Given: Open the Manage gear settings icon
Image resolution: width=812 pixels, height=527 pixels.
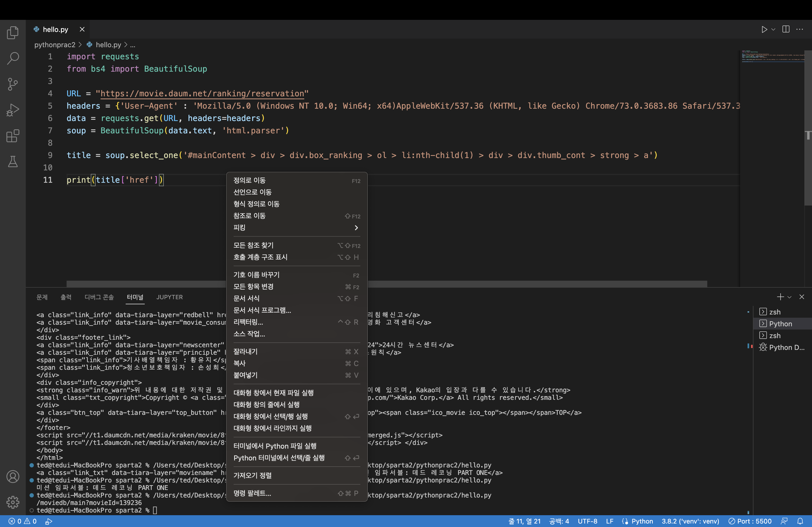Looking at the screenshot, I should (x=13, y=502).
